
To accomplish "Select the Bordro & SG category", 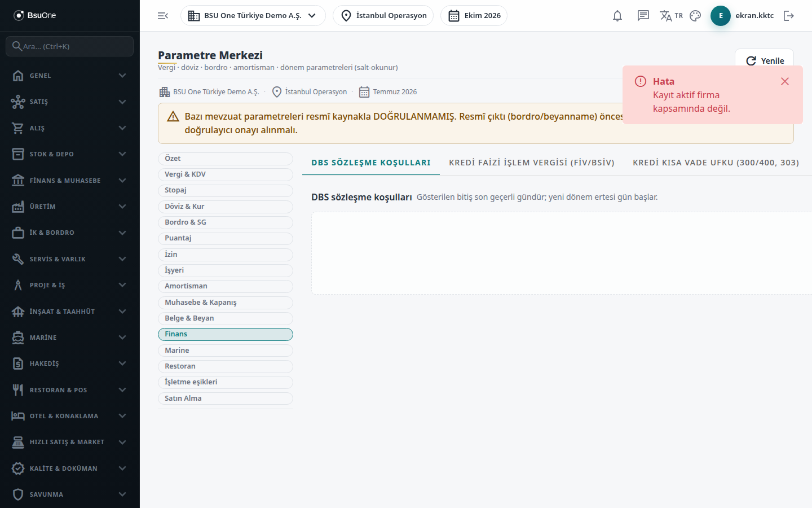I will [x=226, y=222].
